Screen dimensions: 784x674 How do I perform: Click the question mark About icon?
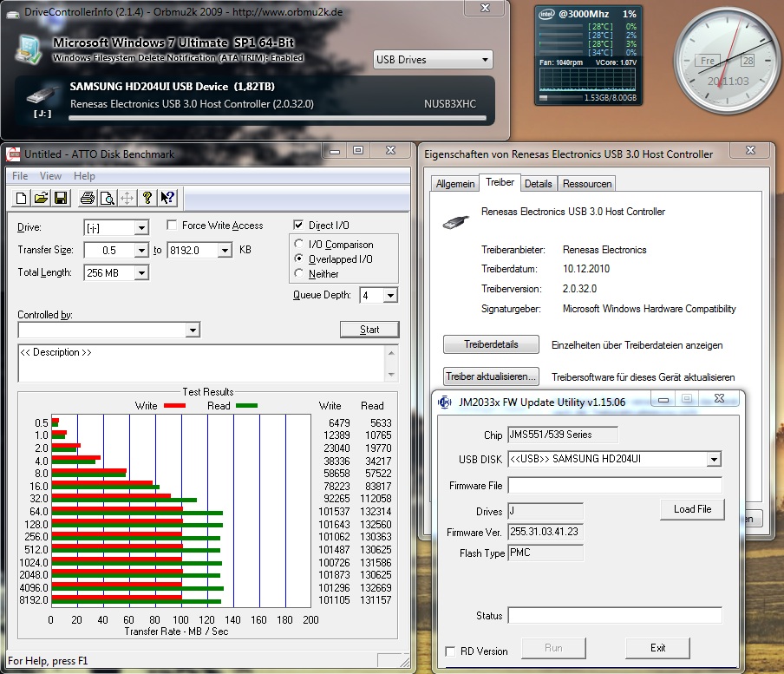[x=147, y=198]
